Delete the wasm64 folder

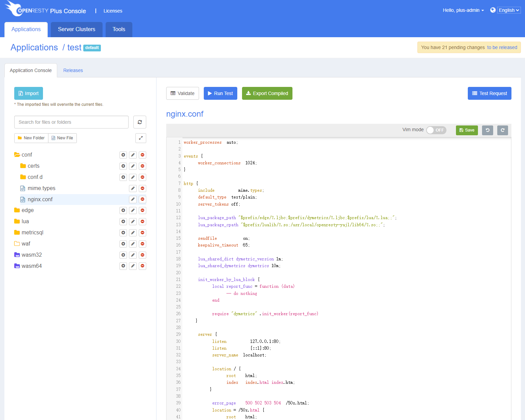click(x=143, y=266)
